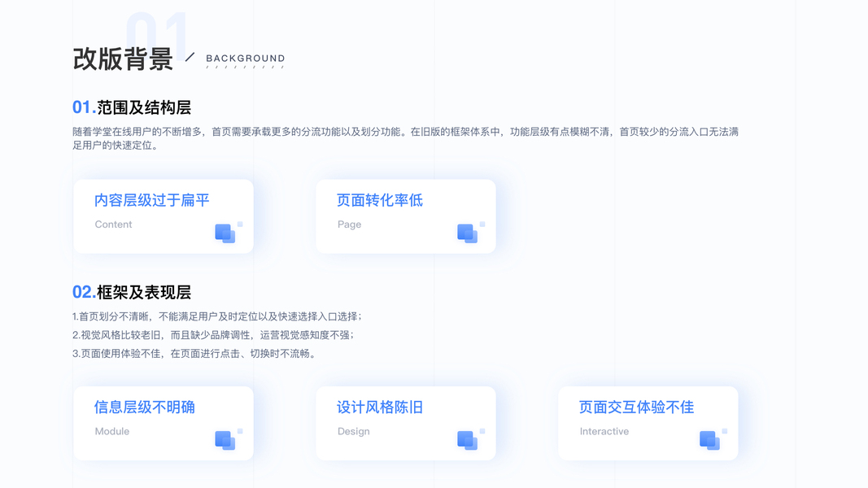Image resolution: width=868 pixels, height=488 pixels.
Task: Select the 页面交互体验不佳 card title
Action: [x=637, y=407]
